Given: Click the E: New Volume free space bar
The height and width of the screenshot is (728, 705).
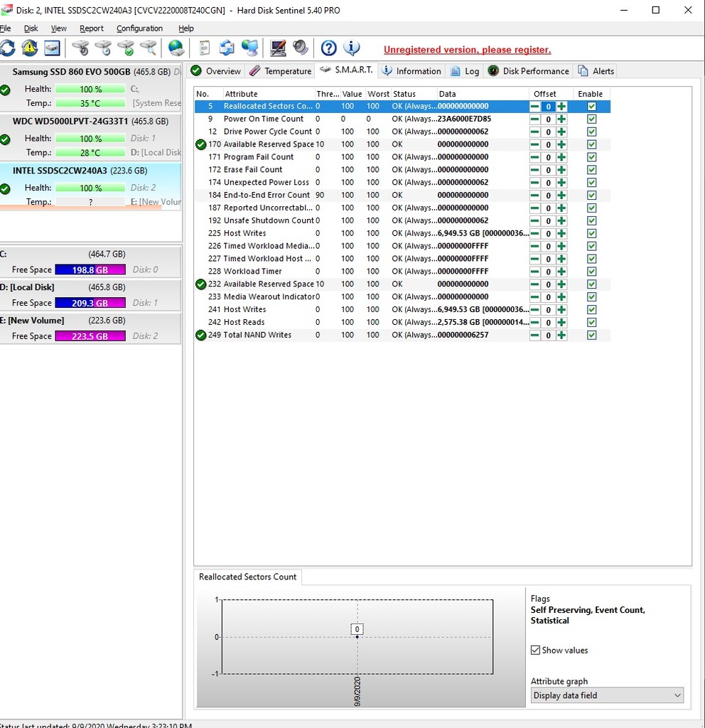Looking at the screenshot, I should click(90, 336).
